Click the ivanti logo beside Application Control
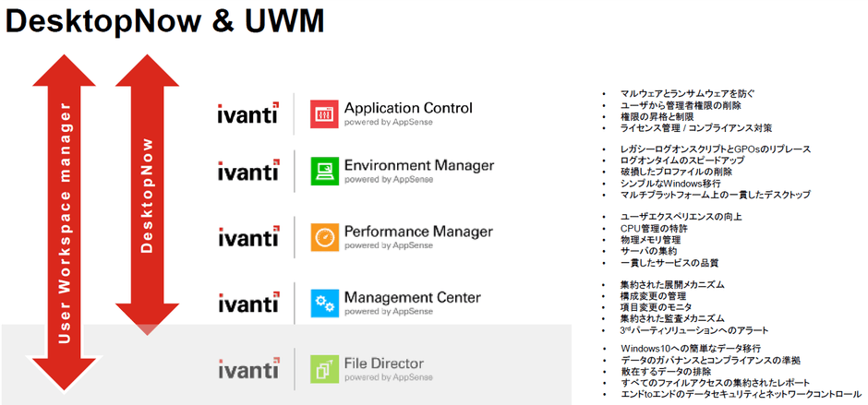868x405 pixels. pos(247,114)
